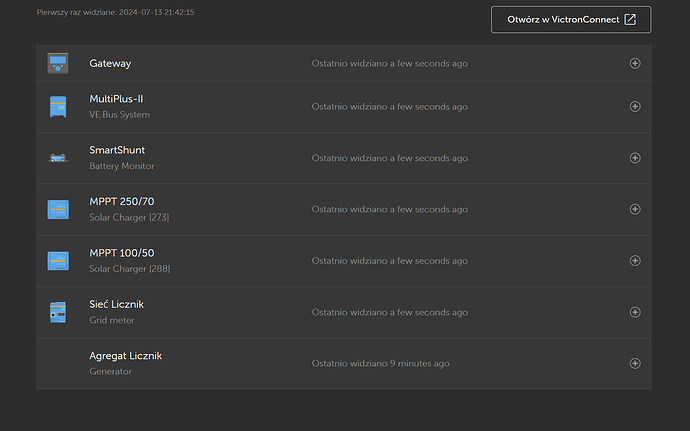Click the Agregat Licznik 9 minutes ago status
Viewport: 690px width, 431px height.
[x=380, y=363]
